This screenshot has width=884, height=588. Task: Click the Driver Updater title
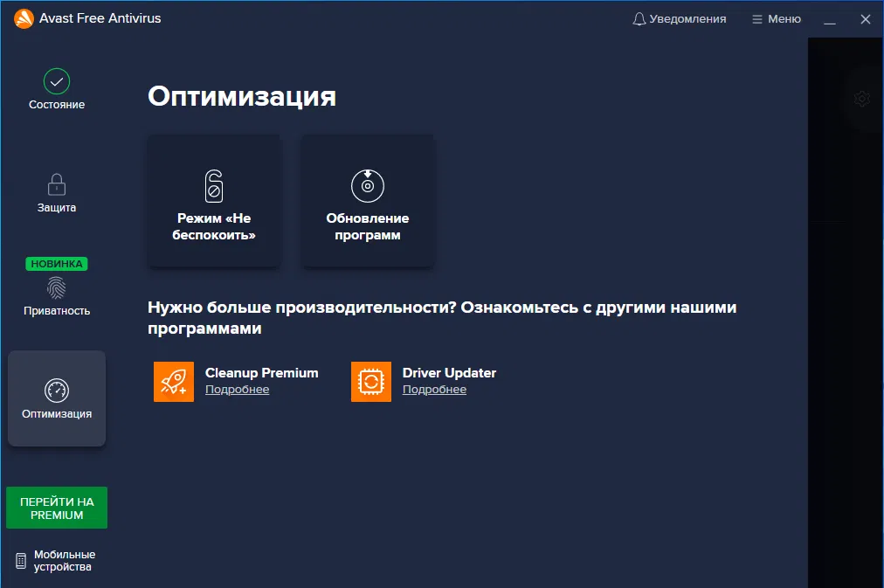(449, 373)
